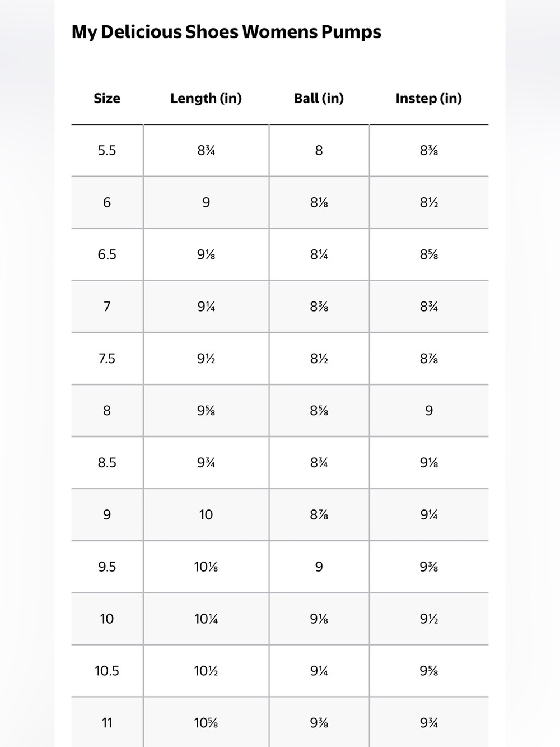Click length value 9¼ for size 7
The height and width of the screenshot is (747, 560).
[206, 307]
